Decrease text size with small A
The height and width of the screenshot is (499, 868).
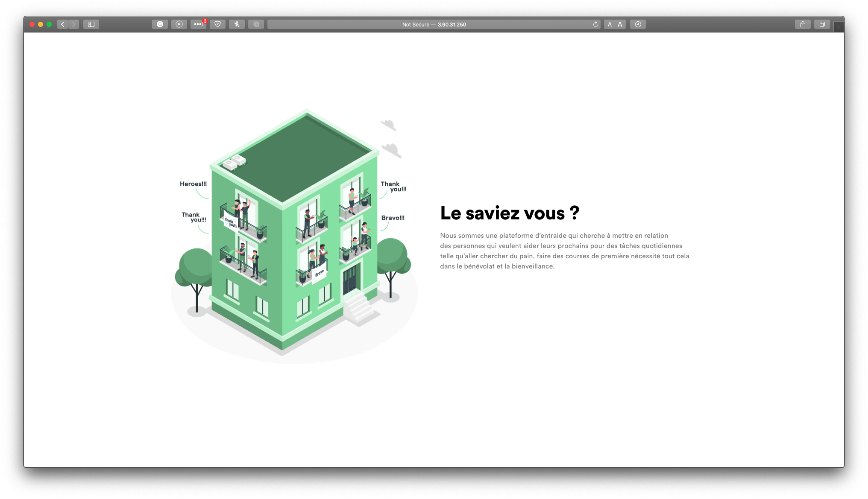pos(610,24)
